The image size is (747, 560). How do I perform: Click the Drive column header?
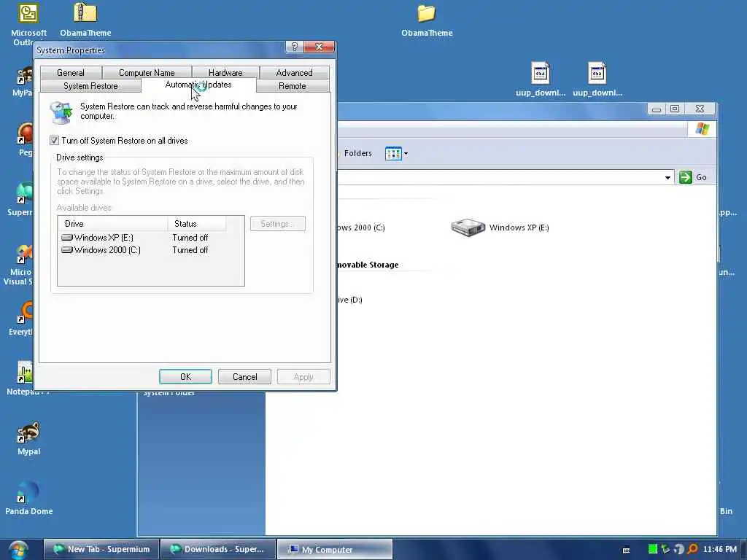(x=112, y=224)
